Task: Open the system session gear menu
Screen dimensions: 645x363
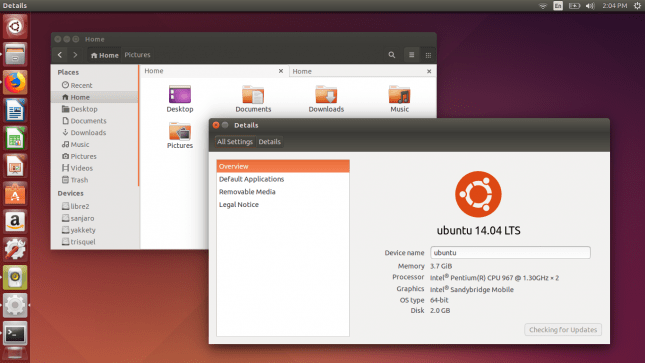Action: tap(637, 6)
